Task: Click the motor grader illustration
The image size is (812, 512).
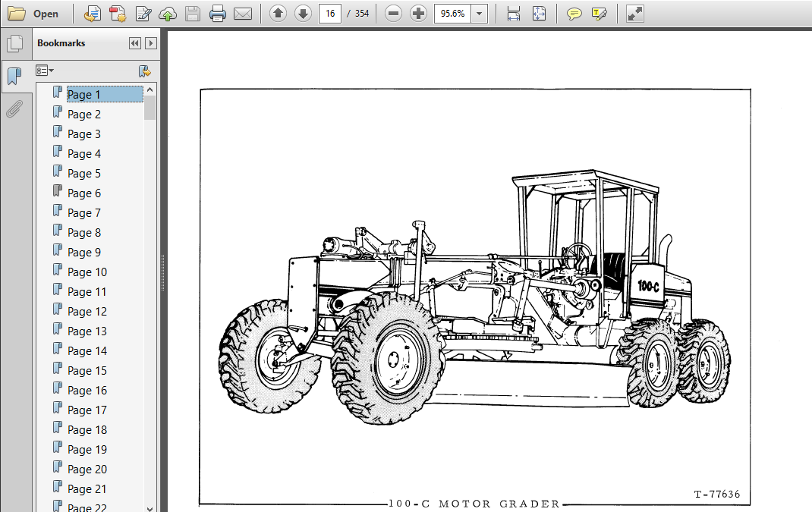Action: 474,297
